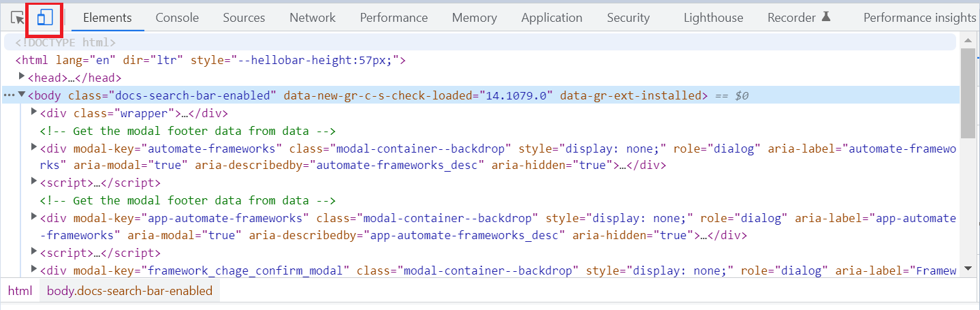
Task: Select the html lang="en" element row
Action: (x=210, y=60)
